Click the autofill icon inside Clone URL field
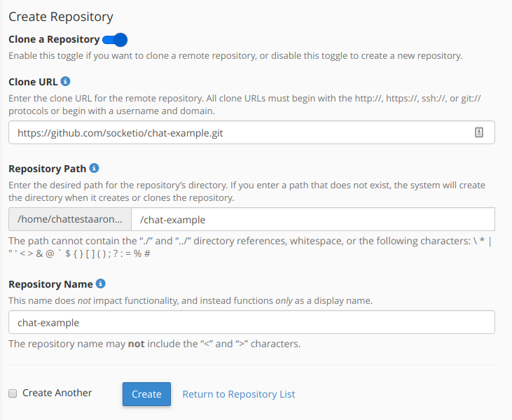512x420 pixels. click(479, 132)
